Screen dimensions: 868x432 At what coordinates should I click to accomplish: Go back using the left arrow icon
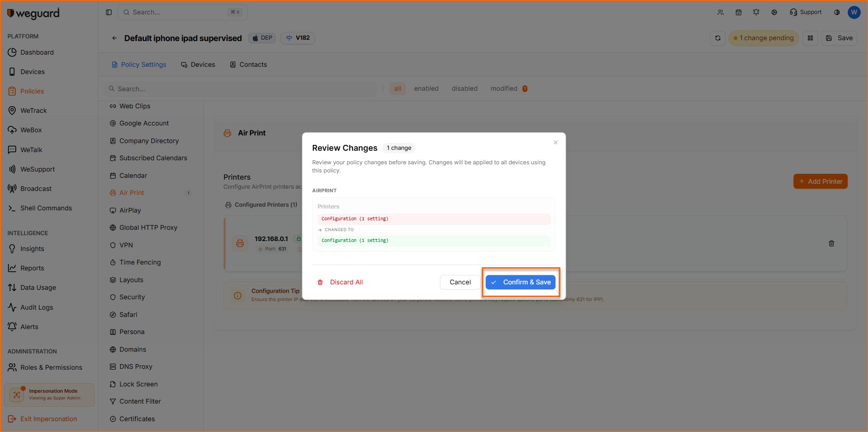click(115, 38)
